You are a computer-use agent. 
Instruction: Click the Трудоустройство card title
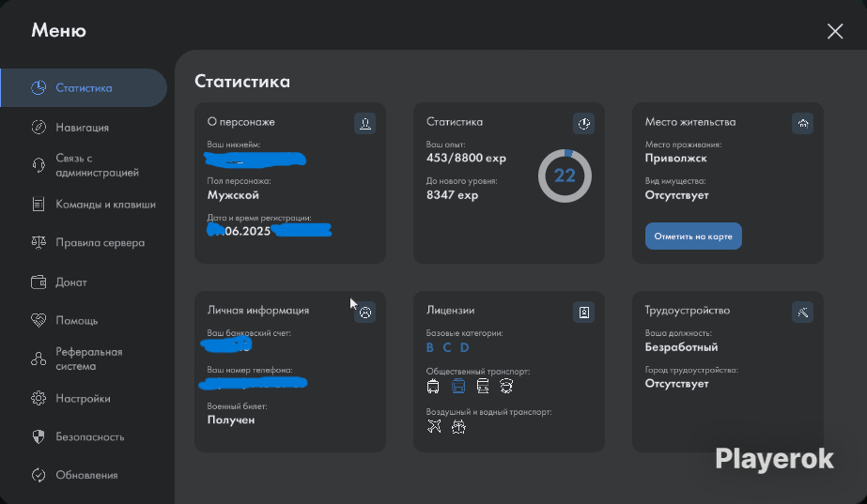point(688,311)
